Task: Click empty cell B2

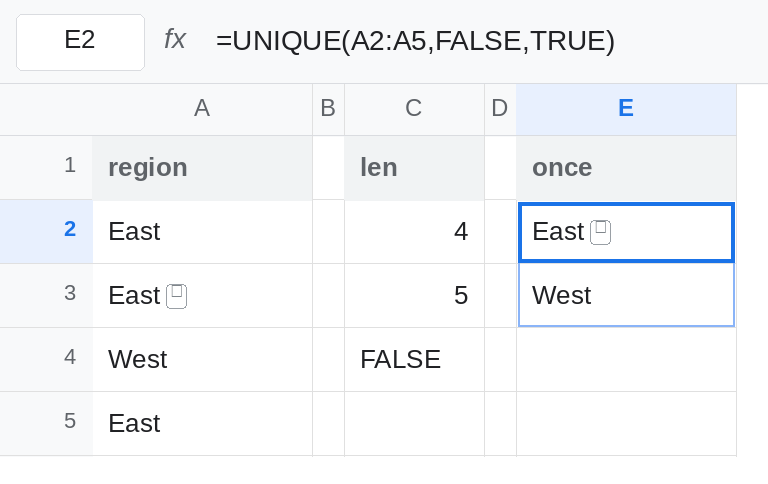Action: [328, 232]
